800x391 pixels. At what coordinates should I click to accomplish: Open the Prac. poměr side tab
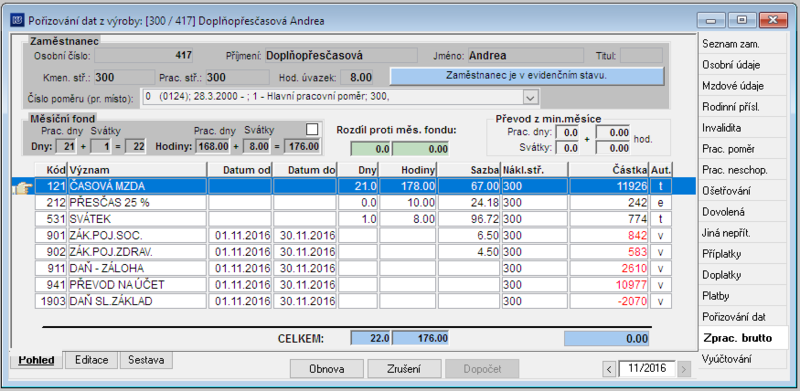click(x=743, y=149)
